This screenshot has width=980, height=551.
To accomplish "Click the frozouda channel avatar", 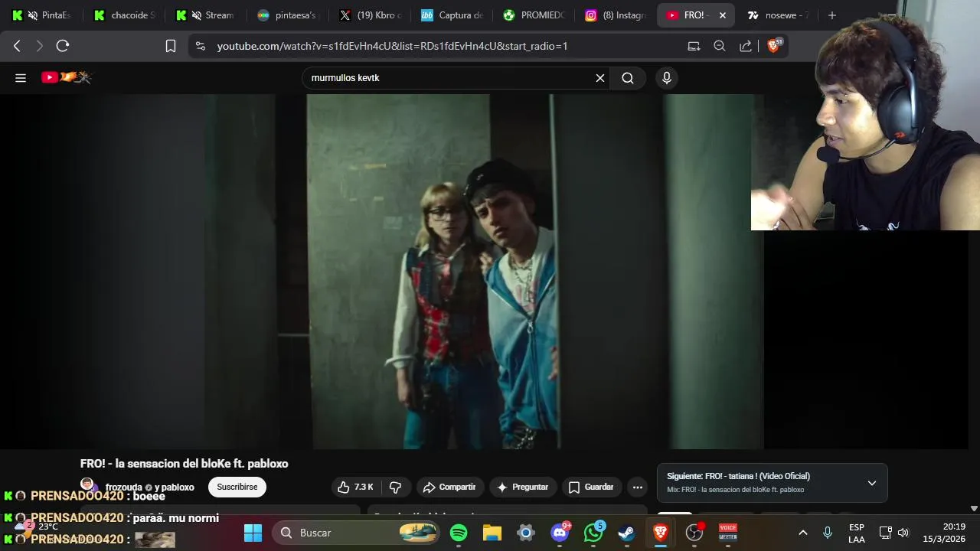I will [x=87, y=484].
